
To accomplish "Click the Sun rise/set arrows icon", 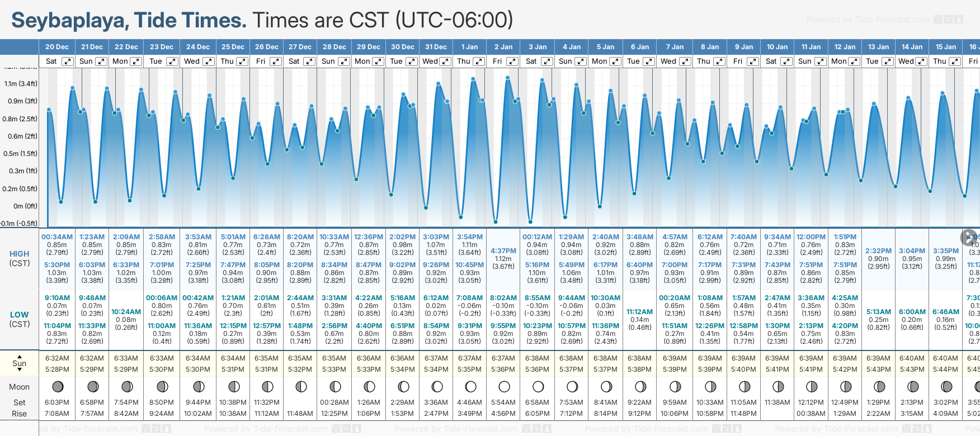I will (20, 363).
